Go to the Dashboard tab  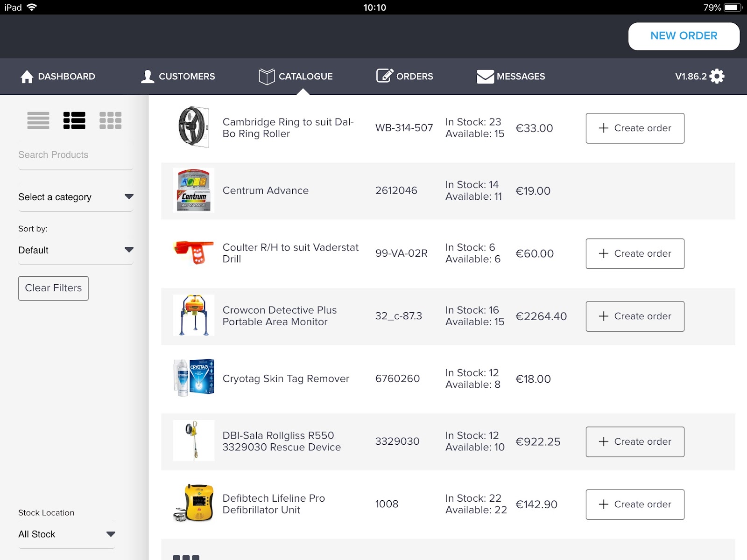pyautogui.click(x=58, y=77)
